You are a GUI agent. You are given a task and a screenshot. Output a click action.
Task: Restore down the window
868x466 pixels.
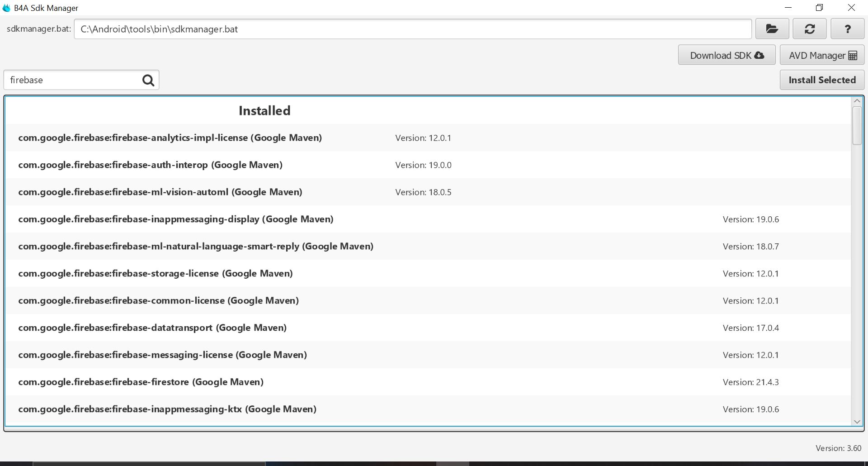(x=819, y=8)
